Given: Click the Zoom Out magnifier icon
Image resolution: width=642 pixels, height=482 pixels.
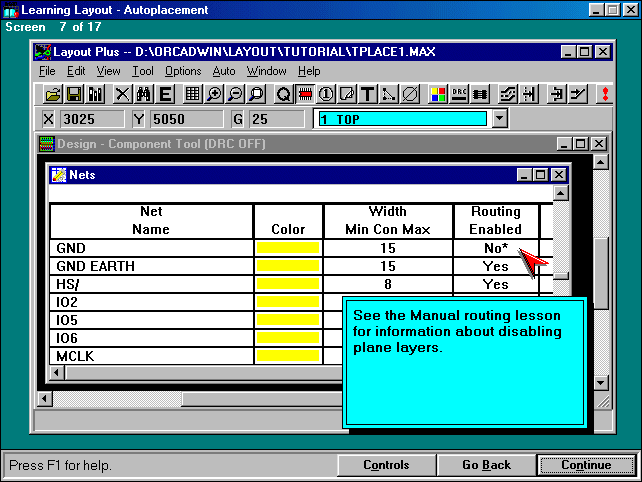Looking at the screenshot, I should tap(235, 94).
